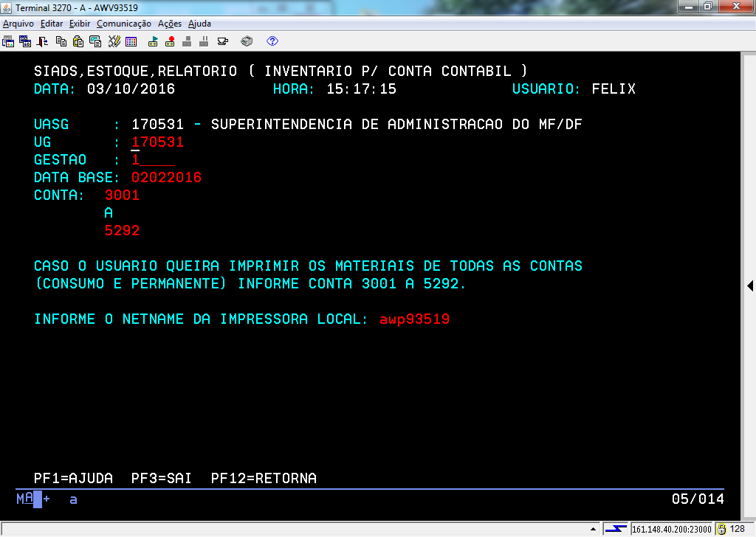756x537 pixels.
Task: Click SUPERINTENDENCIA DE ADMINISTRACAO DO MF/DF text
Action: click(x=396, y=124)
